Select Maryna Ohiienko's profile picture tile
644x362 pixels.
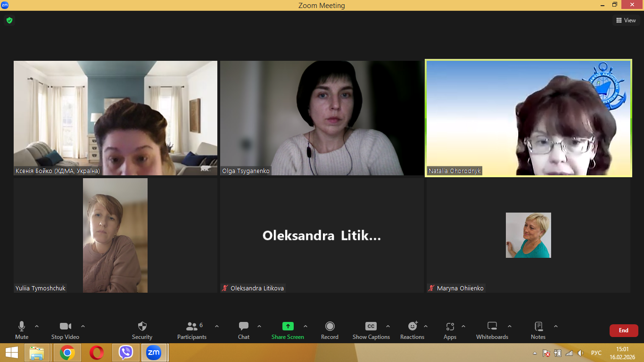tap(528, 235)
